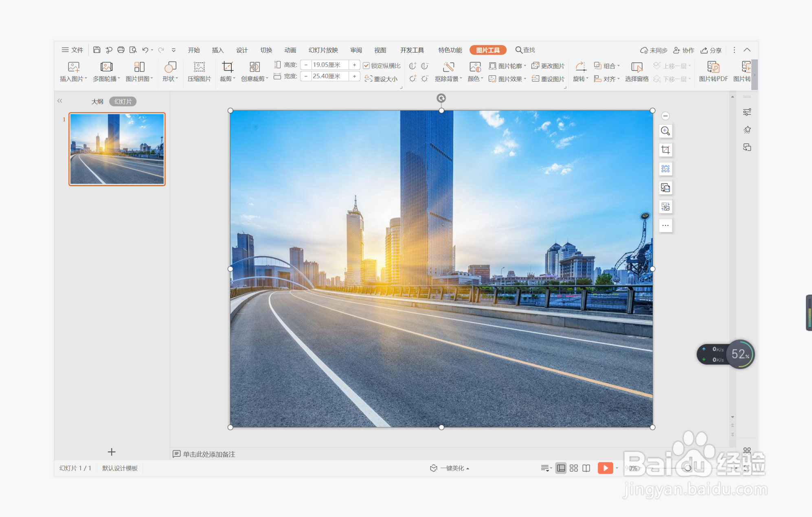Click crop icon in floating picture toolbar
Screen dimensions: 812x517
click(x=665, y=150)
